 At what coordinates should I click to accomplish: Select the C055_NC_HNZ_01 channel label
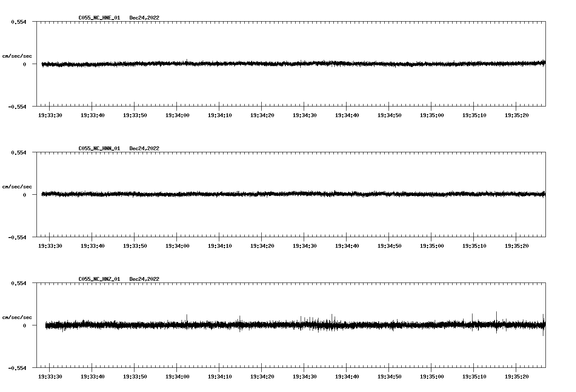pos(98,279)
